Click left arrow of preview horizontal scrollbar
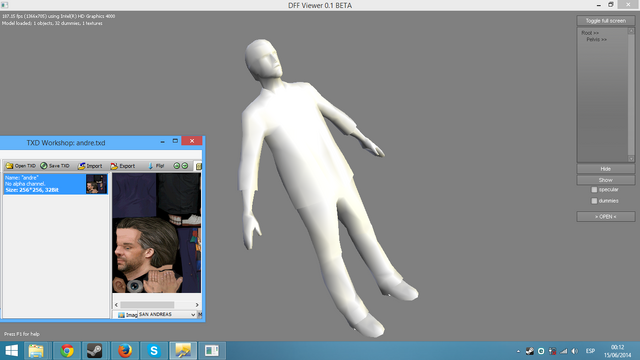This screenshot has height=360, width=640. [116, 305]
